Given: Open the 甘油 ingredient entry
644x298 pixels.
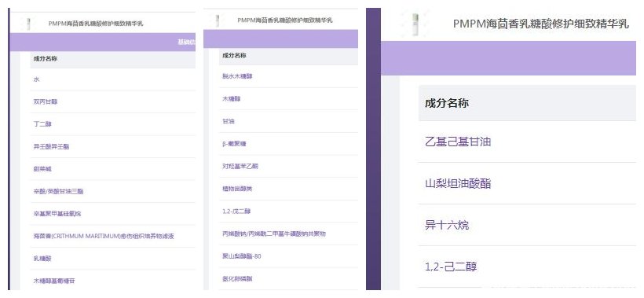Looking at the screenshot, I should coord(229,121).
